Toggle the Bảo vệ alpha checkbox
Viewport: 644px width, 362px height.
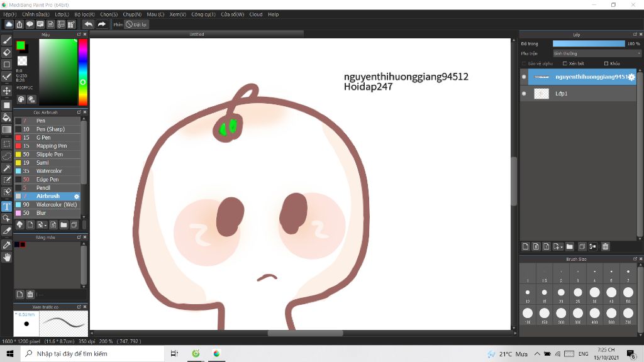click(524, 63)
